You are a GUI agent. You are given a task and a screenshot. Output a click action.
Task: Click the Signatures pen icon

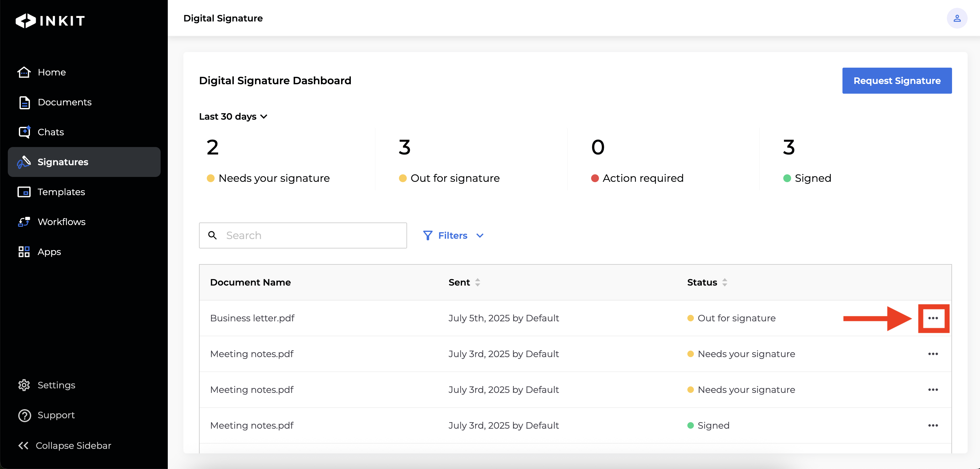[x=24, y=162]
